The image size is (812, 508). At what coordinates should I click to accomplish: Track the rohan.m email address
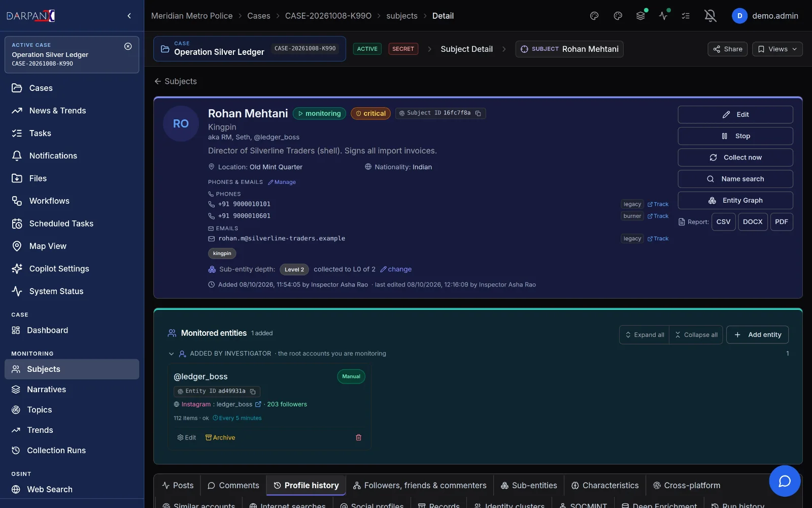coord(658,239)
